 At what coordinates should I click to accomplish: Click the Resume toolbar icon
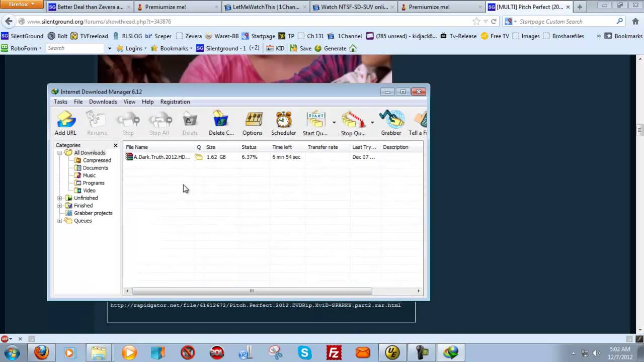(x=97, y=123)
